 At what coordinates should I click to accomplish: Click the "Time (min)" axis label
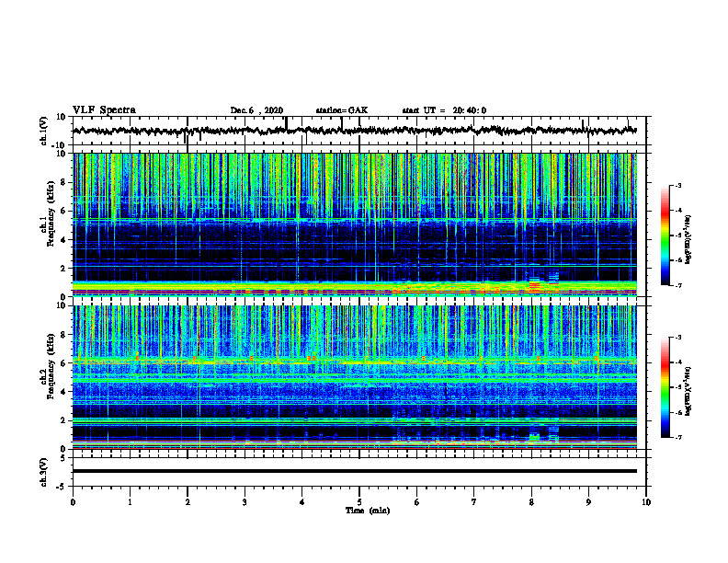click(x=368, y=511)
